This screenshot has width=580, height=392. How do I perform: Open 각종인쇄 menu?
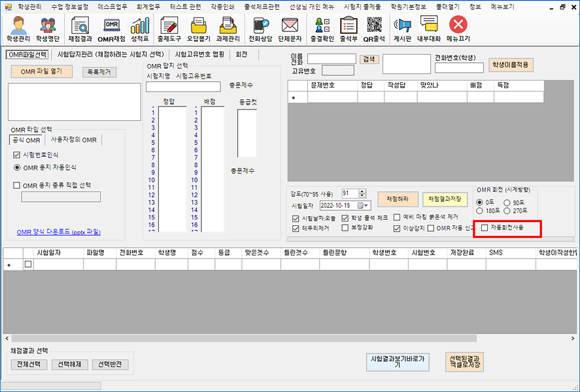pyautogui.click(x=223, y=7)
